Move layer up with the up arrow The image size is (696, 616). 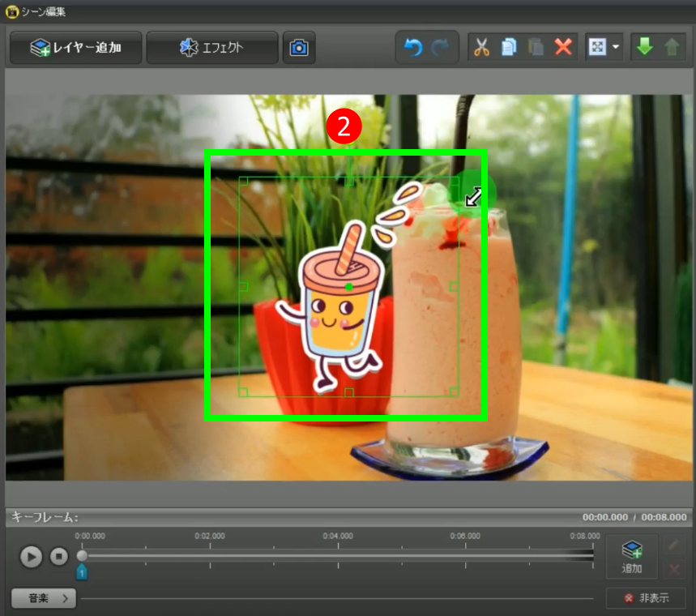pyautogui.click(x=672, y=48)
